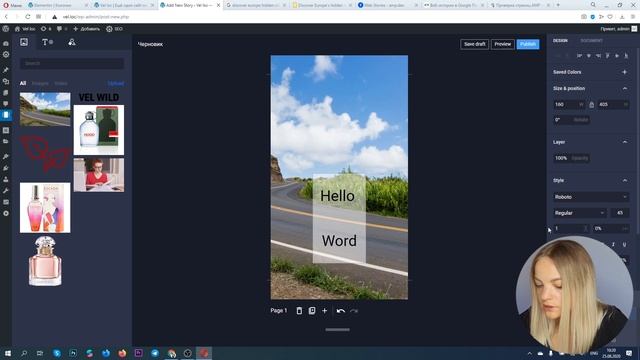
Task: Select the road landscape thumbnail
Action: point(45,109)
